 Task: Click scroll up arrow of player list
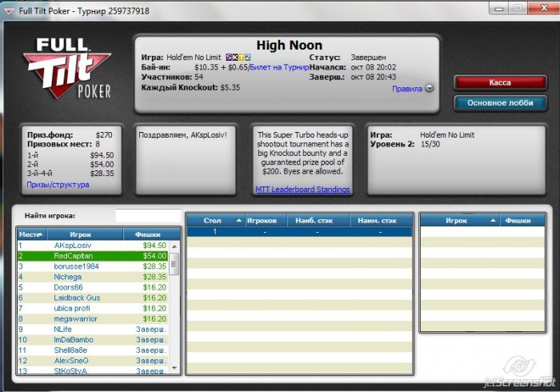click(x=174, y=246)
